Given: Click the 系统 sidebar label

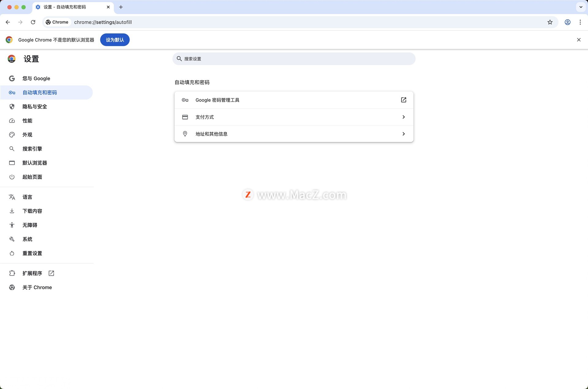Looking at the screenshot, I should coord(27,239).
